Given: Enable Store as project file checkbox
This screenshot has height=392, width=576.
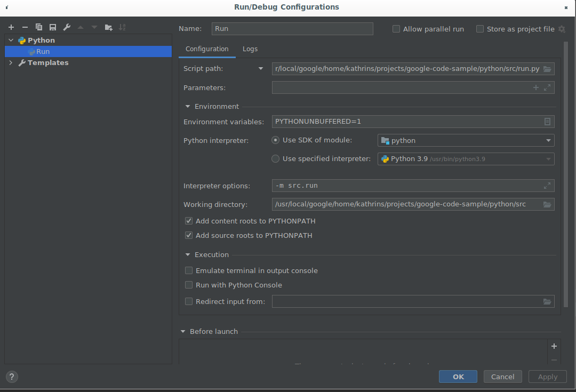Looking at the screenshot, I should click(480, 29).
